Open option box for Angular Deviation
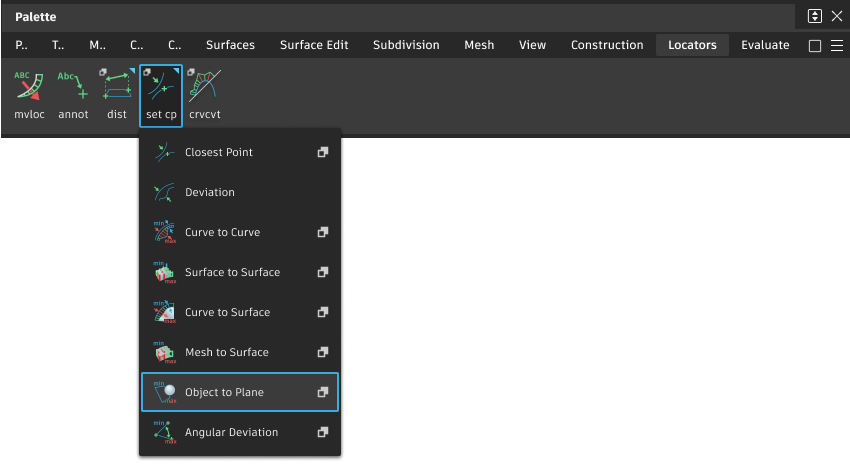 tap(323, 432)
